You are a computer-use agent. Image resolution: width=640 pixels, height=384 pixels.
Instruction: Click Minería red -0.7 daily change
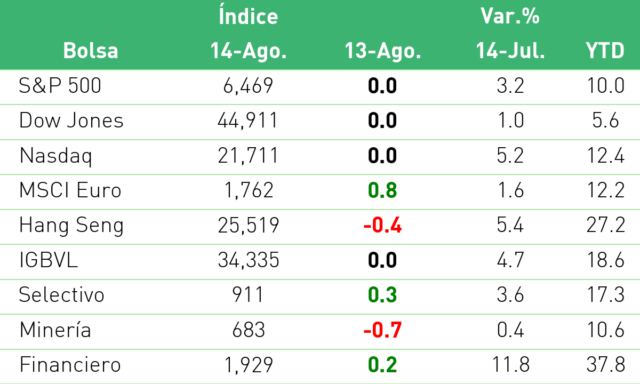point(382,330)
